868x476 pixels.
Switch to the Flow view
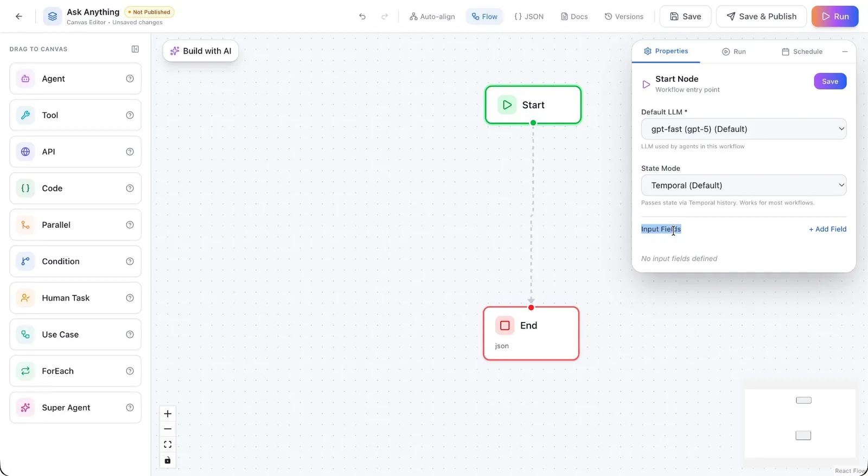click(x=484, y=16)
